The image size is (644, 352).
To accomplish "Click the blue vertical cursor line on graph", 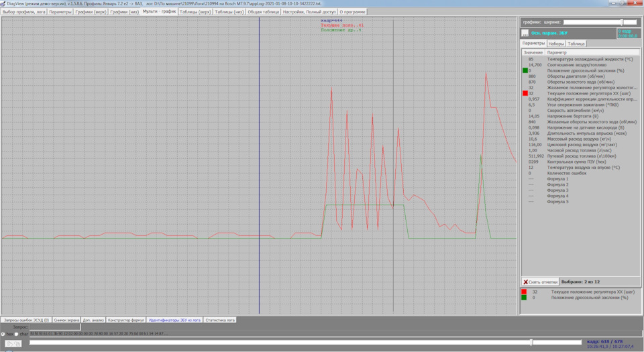I will pos(259,164).
